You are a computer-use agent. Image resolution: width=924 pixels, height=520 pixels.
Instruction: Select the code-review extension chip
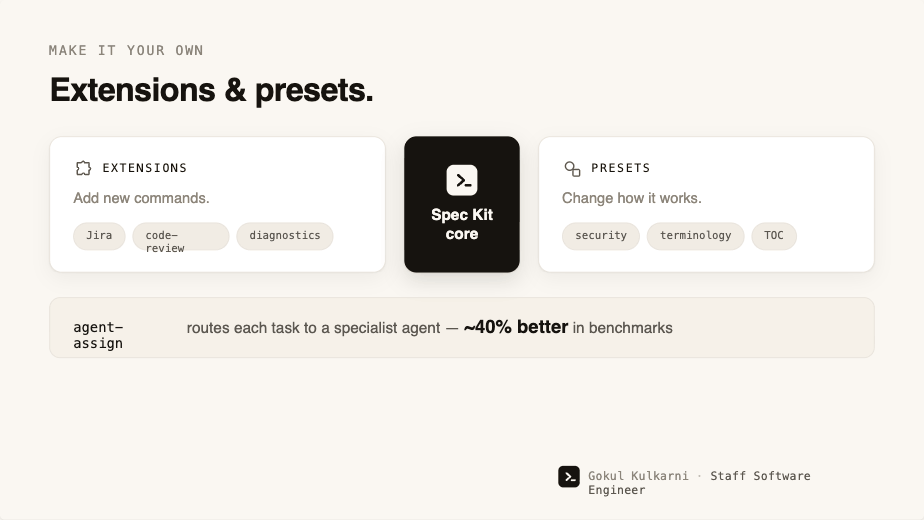click(180, 236)
